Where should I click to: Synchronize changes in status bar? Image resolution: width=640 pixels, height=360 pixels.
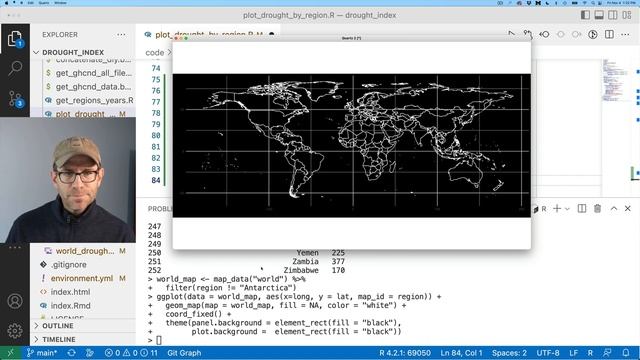point(71,353)
